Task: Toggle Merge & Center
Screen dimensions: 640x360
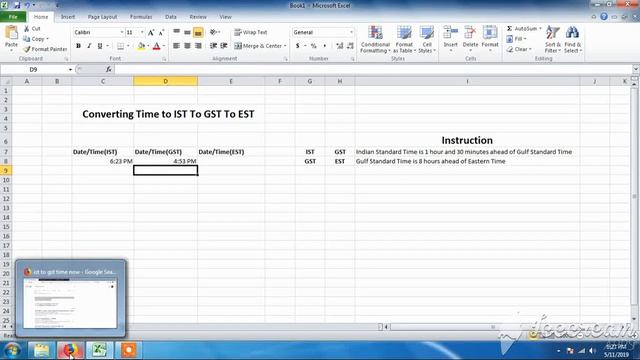Action: [x=258, y=46]
